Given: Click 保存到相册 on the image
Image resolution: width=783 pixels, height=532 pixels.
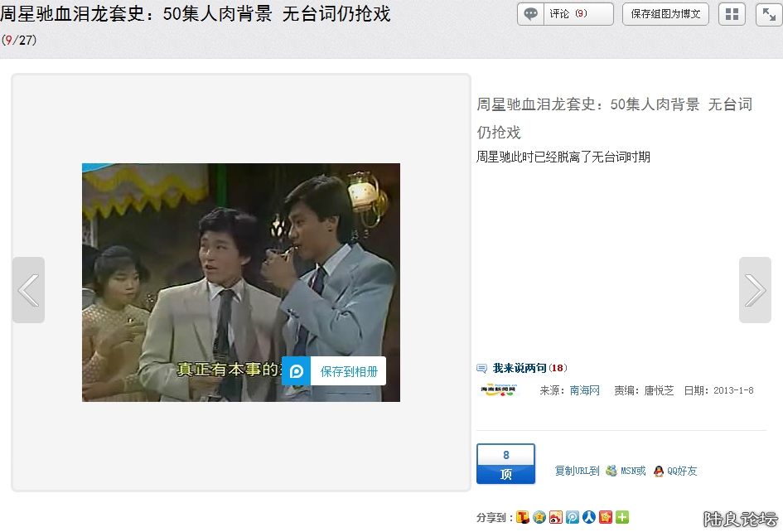Looking at the screenshot, I should (334, 371).
